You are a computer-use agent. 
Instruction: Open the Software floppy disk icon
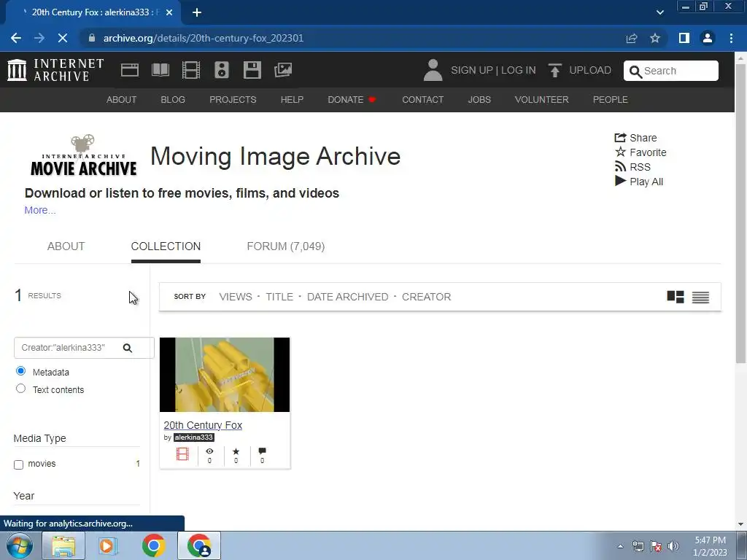[252, 70]
